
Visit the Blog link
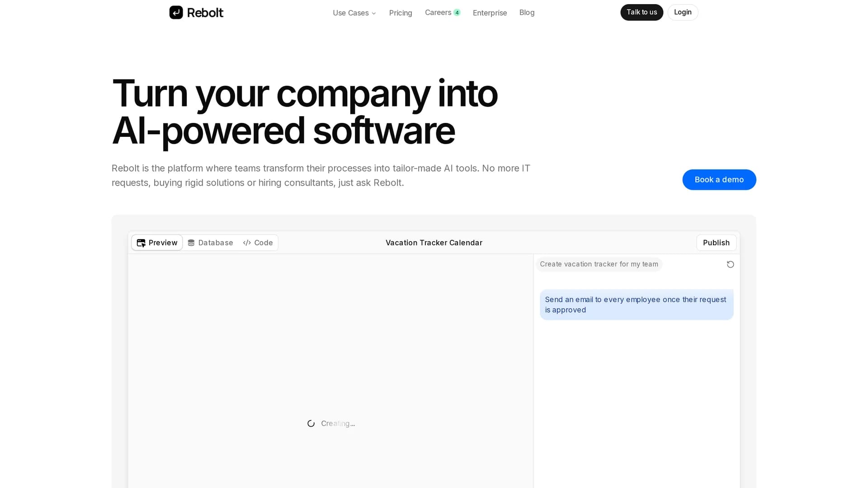coord(527,13)
